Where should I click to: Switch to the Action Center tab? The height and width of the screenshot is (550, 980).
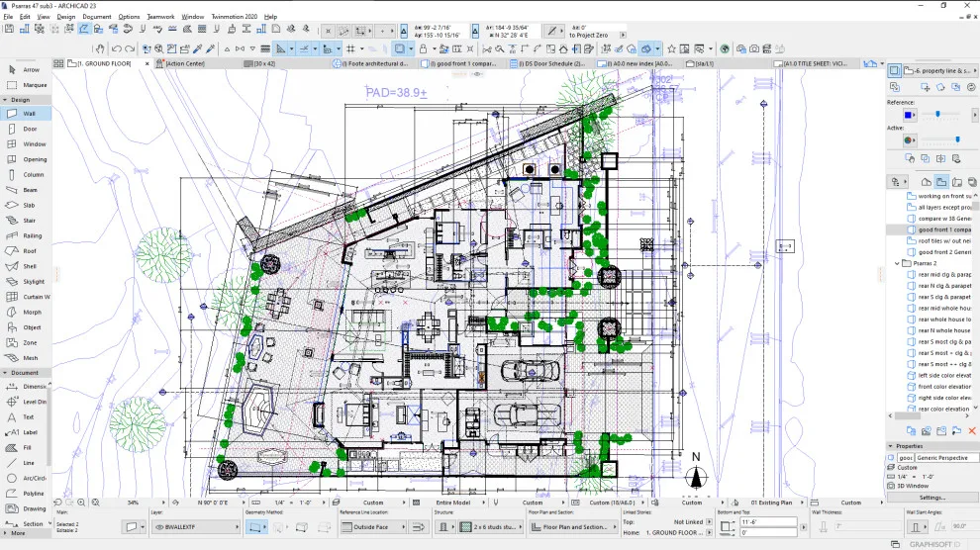pos(186,63)
